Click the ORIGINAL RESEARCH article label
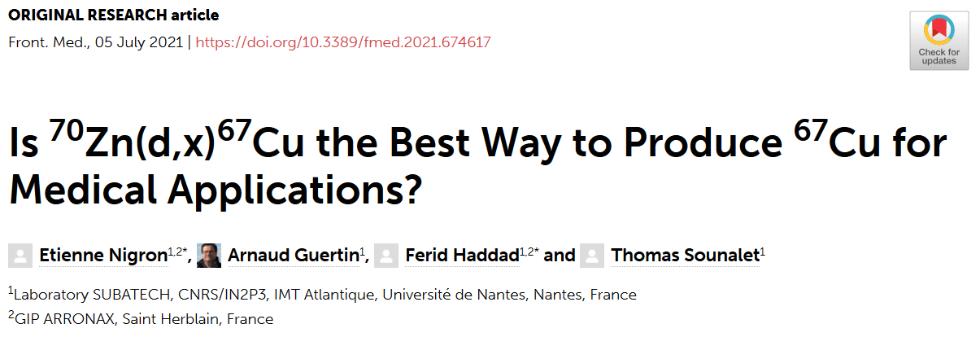Screen dimensions: 980x337 [x=113, y=15]
